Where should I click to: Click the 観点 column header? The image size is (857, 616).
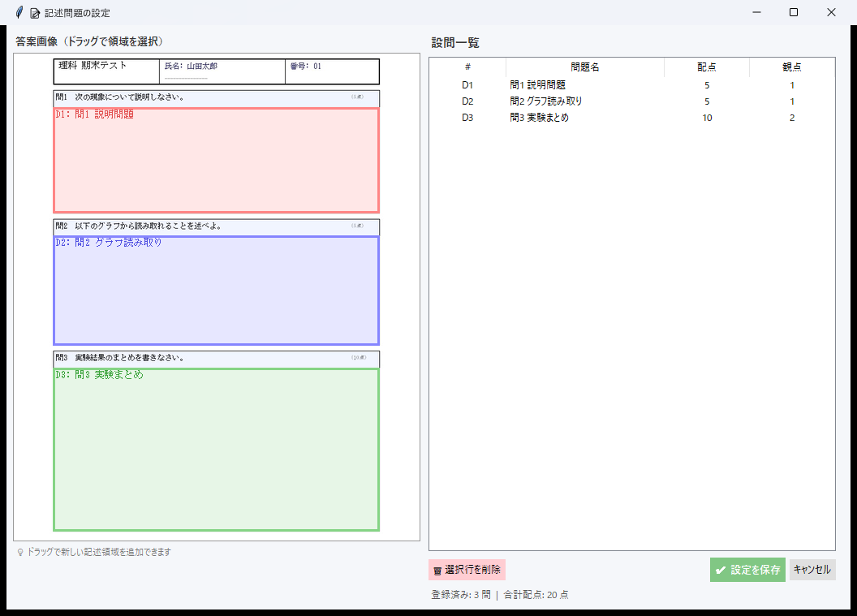click(x=791, y=67)
